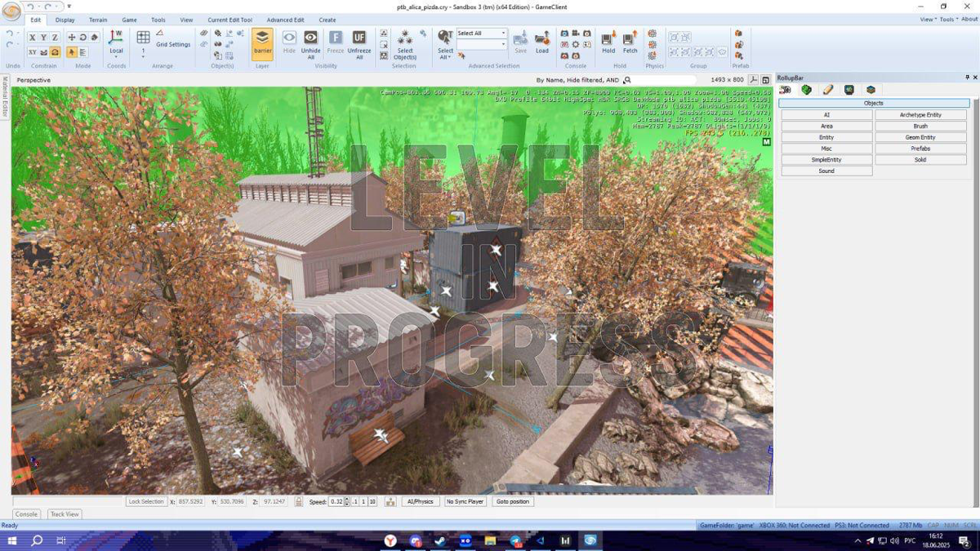
Task: Open Current Edit Tool tab
Action: tap(229, 20)
